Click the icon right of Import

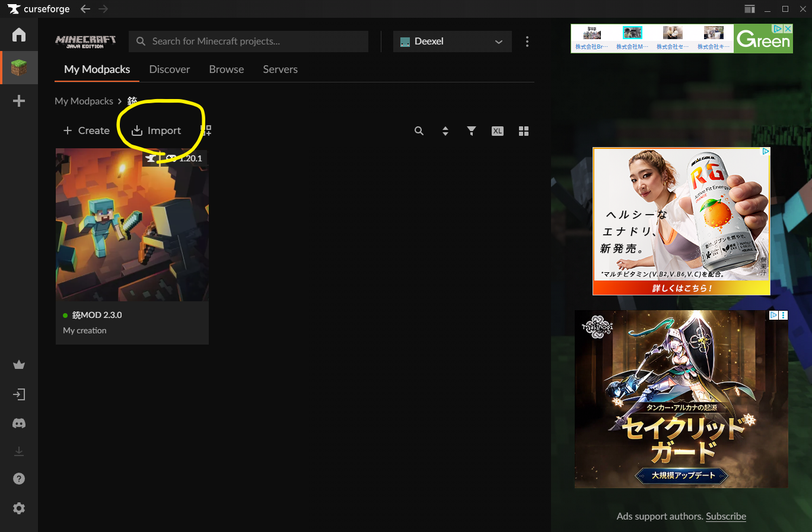click(x=206, y=130)
